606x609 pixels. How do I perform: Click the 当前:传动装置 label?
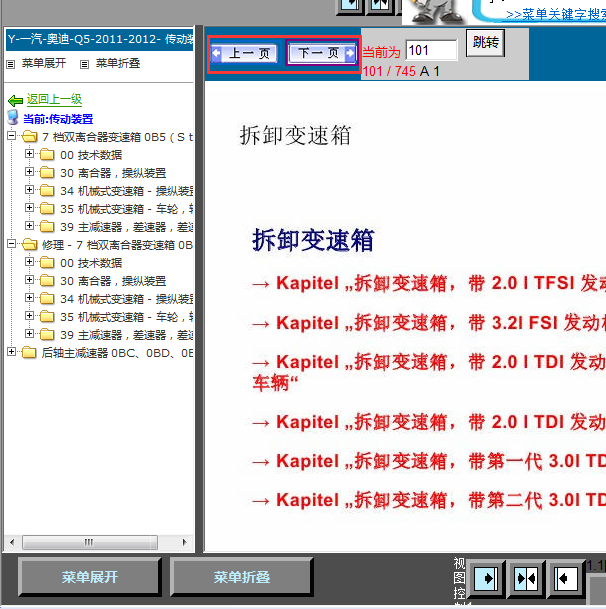coord(58,119)
